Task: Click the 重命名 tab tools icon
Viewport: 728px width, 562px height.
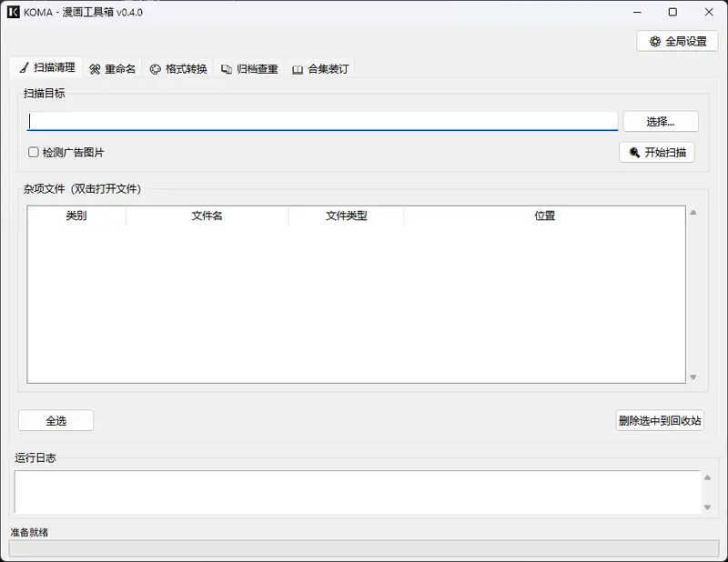Action: 95,69
